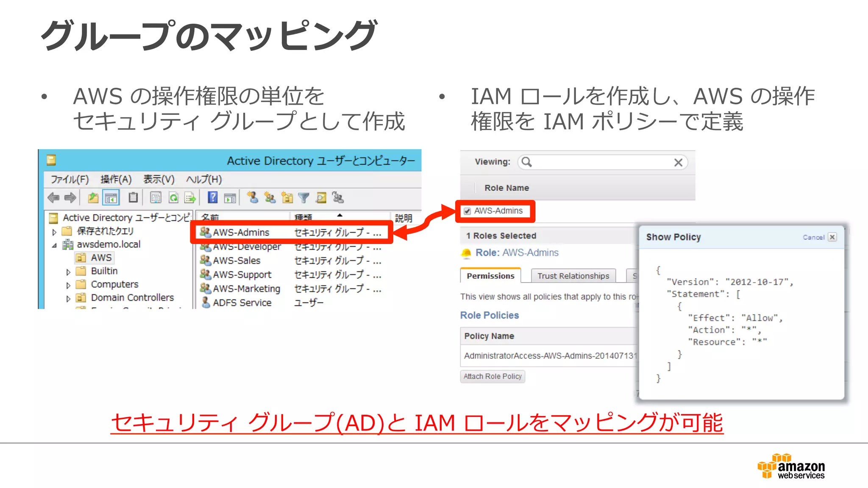Click the Find objects icon in the toolbar

321,197
